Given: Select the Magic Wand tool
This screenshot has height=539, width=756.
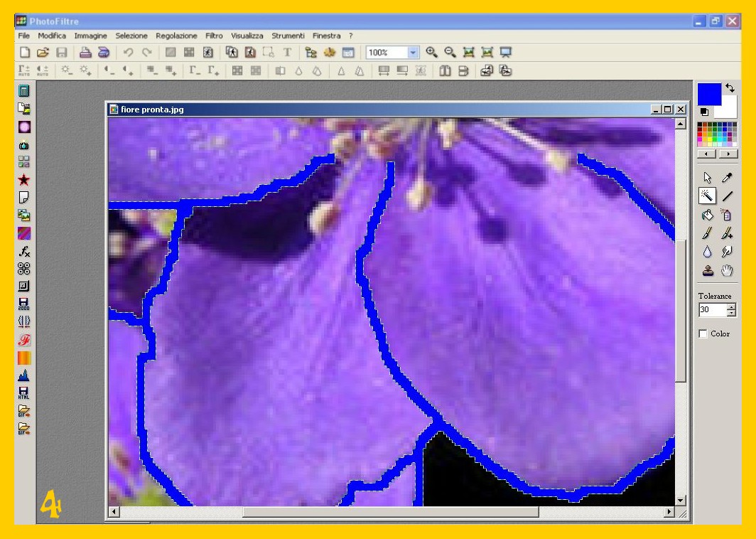Looking at the screenshot, I should click(707, 196).
